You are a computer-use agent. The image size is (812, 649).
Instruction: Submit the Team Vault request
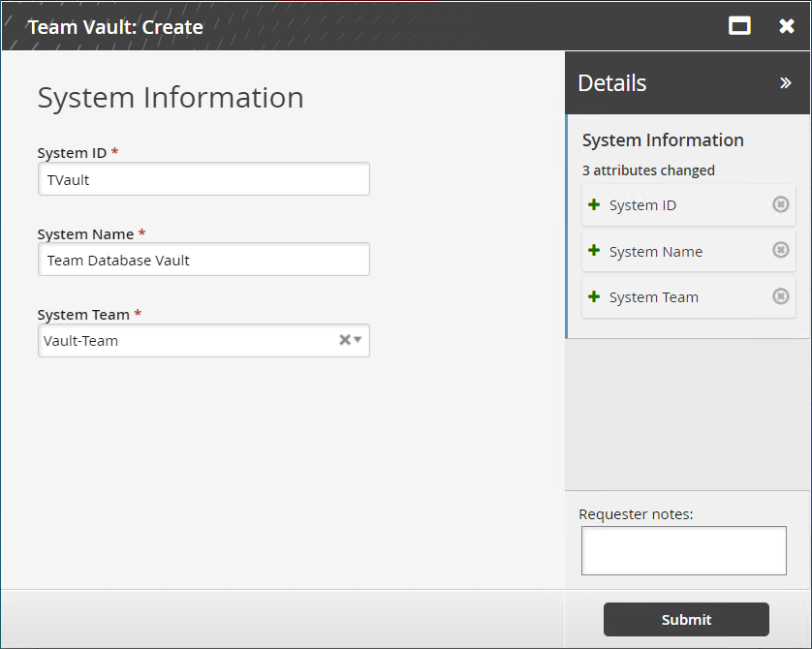686,620
